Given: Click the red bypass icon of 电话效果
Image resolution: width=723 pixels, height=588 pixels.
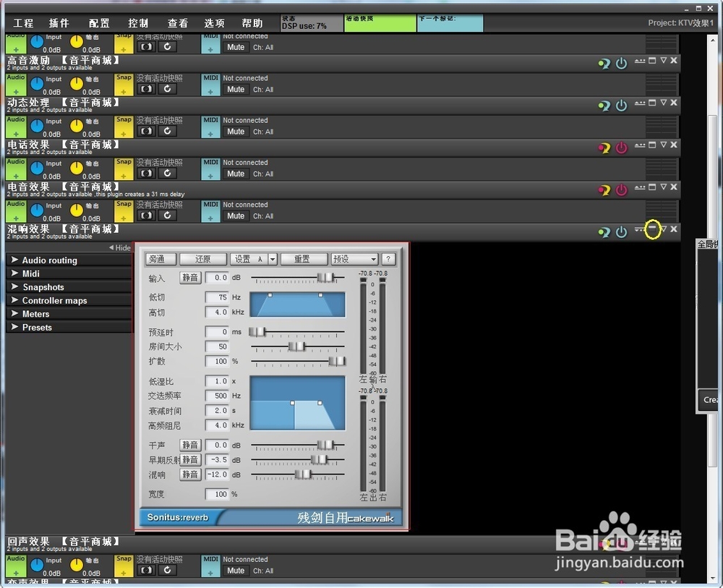Looking at the screenshot, I should click(x=604, y=148).
